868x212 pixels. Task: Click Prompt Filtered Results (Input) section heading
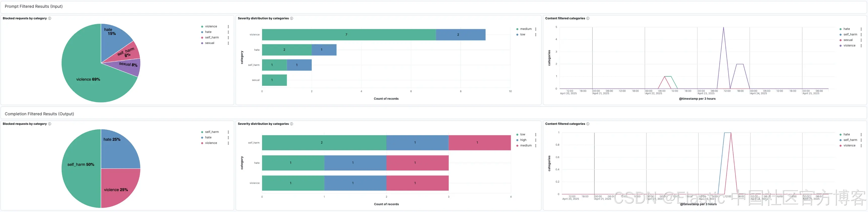click(34, 6)
